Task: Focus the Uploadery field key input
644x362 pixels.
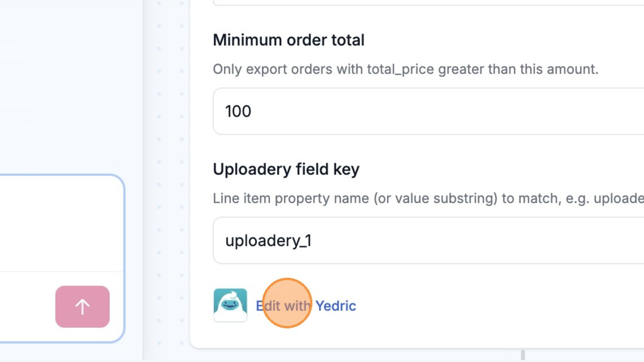Action: [x=425, y=240]
